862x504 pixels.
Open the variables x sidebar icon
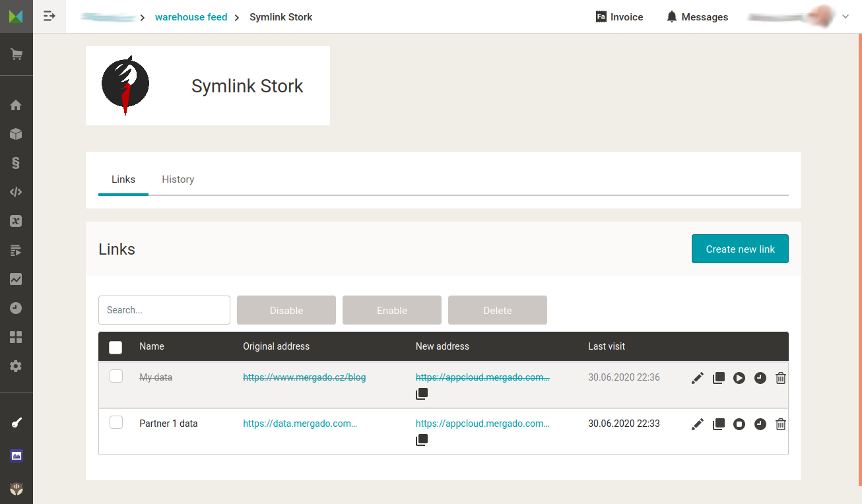tap(16, 221)
